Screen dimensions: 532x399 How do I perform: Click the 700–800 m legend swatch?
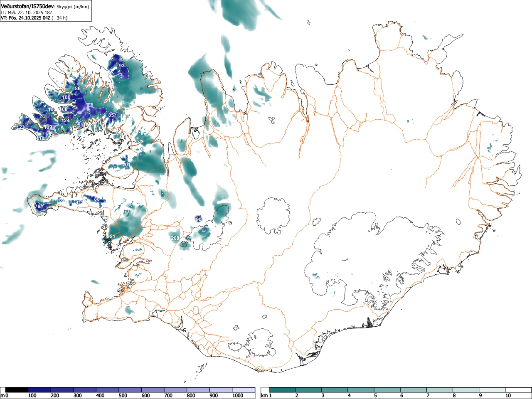[176, 390]
